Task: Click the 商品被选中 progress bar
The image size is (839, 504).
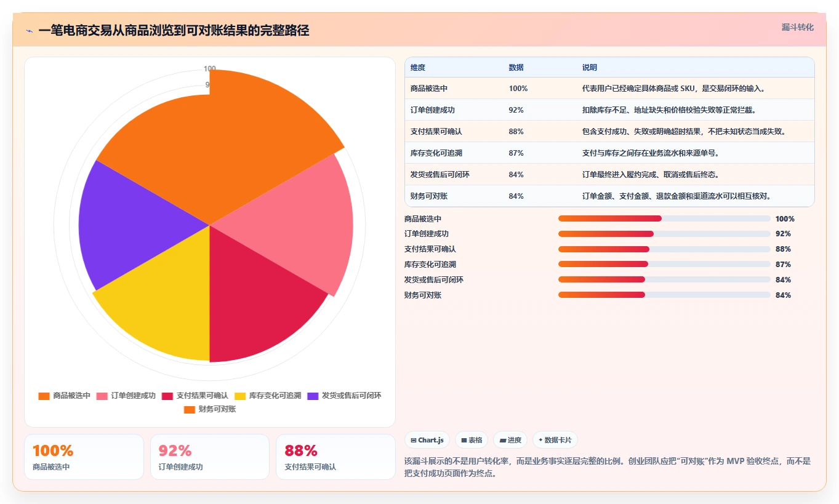Action: click(664, 218)
